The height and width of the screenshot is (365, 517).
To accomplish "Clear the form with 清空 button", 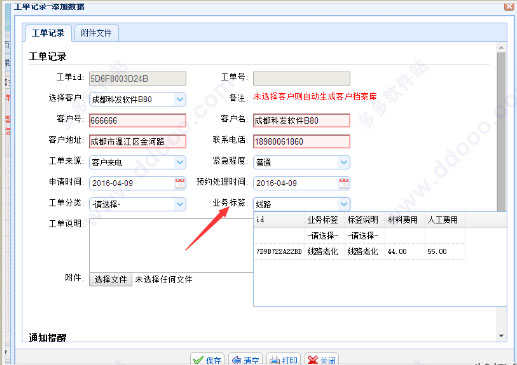I will (245, 359).
